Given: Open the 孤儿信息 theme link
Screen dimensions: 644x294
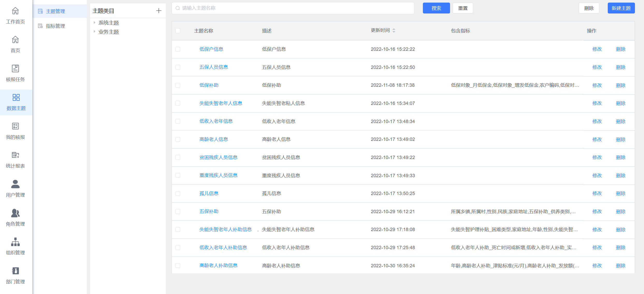Looking at the screenshot, I should pos(209,193).
